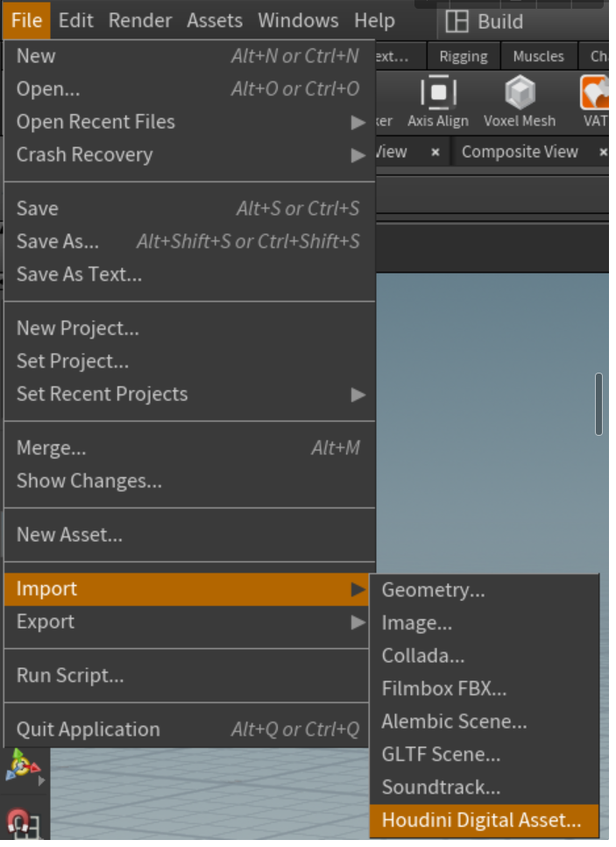Expand the Export submenu
Image resolution: width=616 pixels, height=847 pixels.
tap(187, 623)
